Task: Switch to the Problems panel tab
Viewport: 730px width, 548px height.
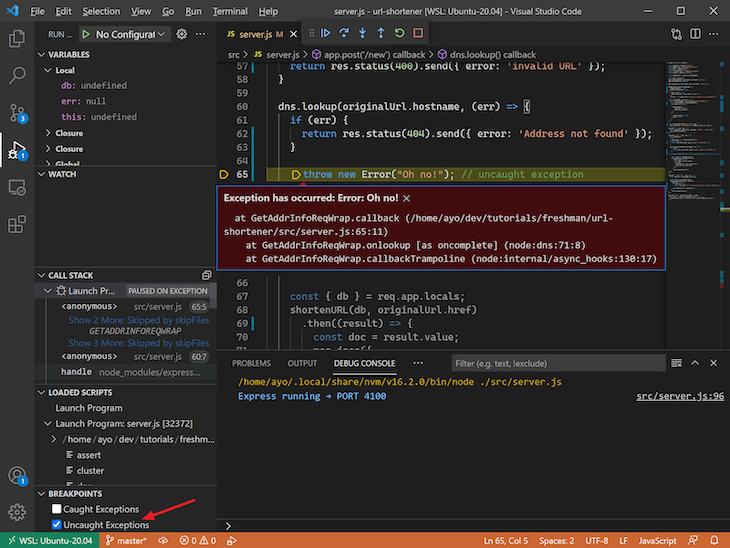Action: click(251, 363)
